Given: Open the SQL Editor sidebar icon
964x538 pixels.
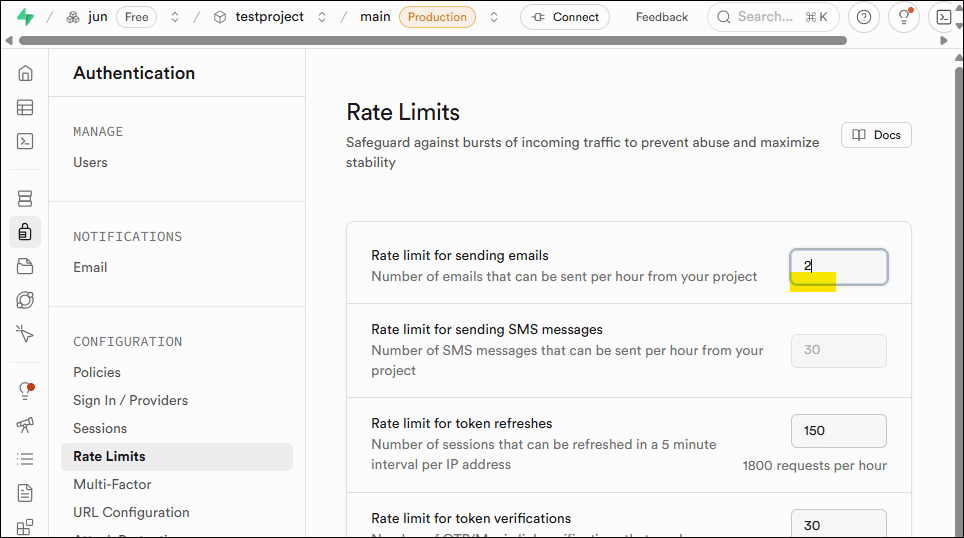Looking at the screenshot, I should coord(25,141).
